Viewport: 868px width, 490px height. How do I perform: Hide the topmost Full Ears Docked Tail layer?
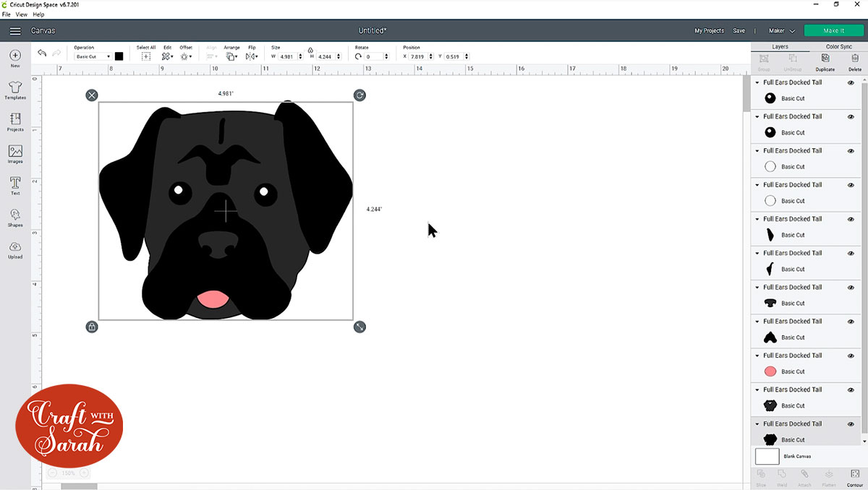(851, 82)
